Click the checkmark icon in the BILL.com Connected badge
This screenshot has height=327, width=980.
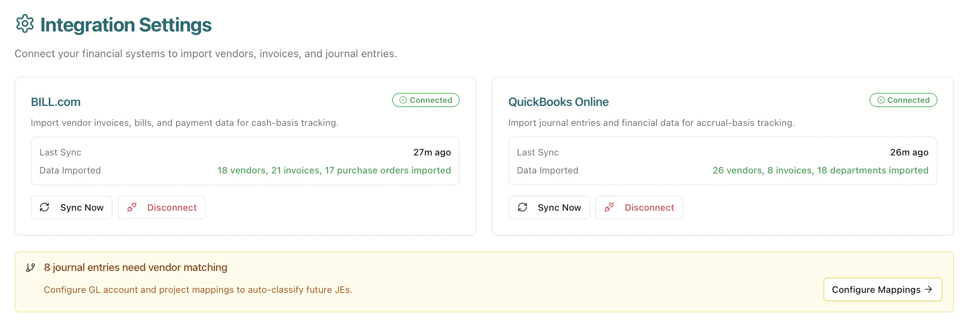pyautogui.click(x=403, y=100)
